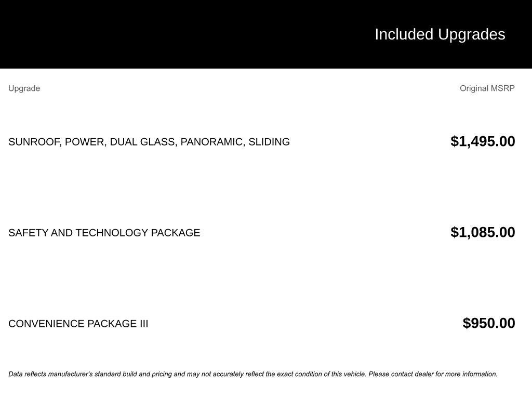Click the Please contact dealer sentence
The height and width of the screenshot is (399, 532).
433,374
